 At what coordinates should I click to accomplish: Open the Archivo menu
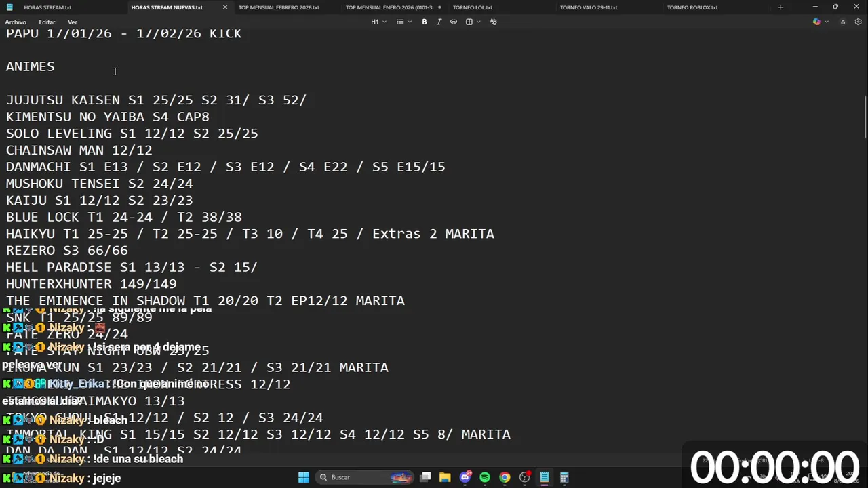16,22
